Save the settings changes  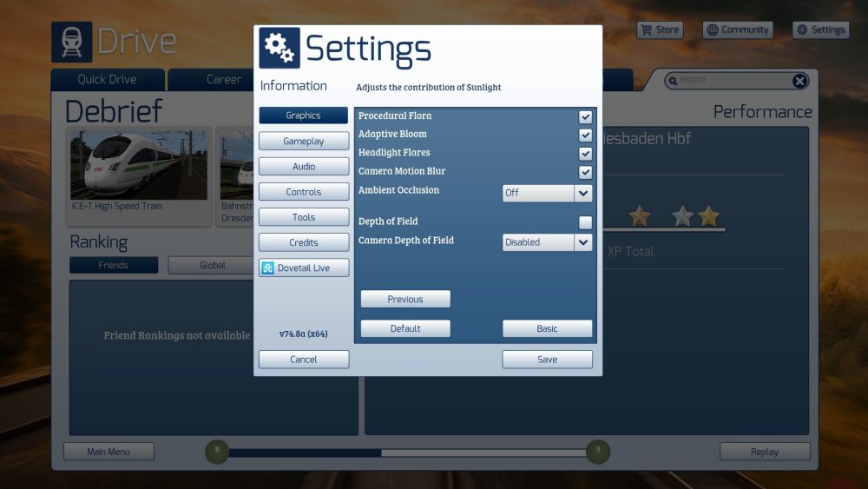point(547,360)
